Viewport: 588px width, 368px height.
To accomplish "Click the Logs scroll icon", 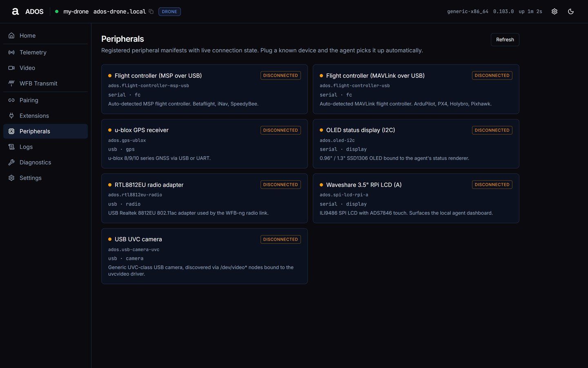I will 11,147.
